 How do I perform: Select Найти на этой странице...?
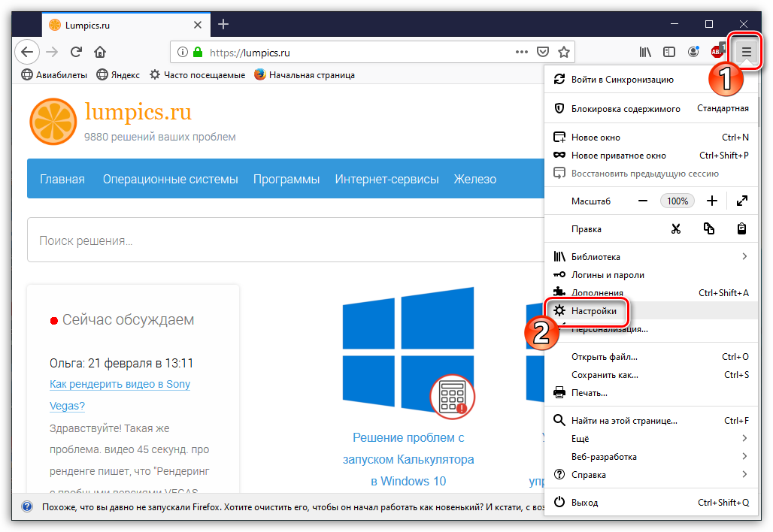click(x=650, y=421)
